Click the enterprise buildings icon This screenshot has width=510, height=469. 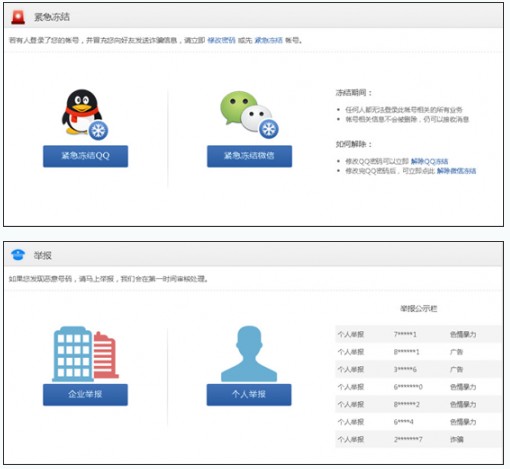click(85, 354)
